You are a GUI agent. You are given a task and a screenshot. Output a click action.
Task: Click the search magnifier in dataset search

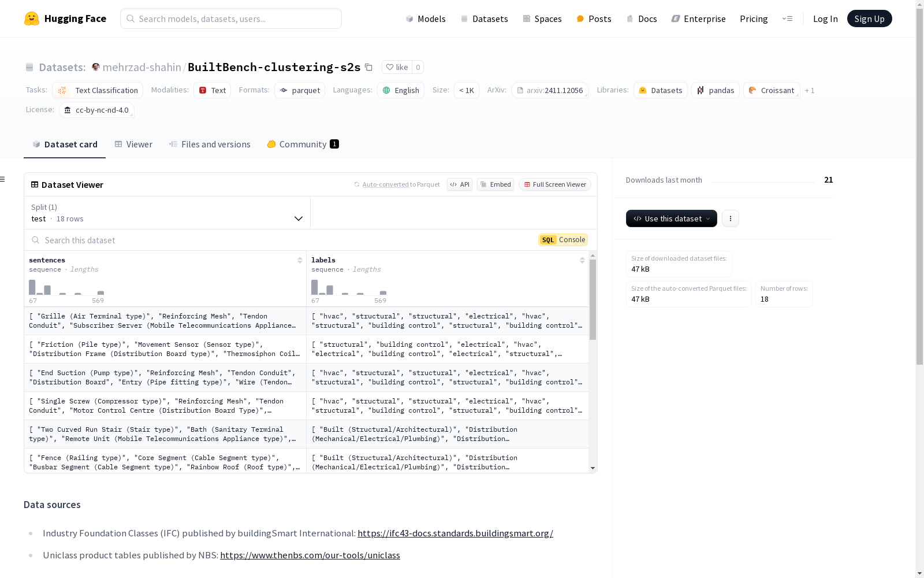[x=36, y=240]
